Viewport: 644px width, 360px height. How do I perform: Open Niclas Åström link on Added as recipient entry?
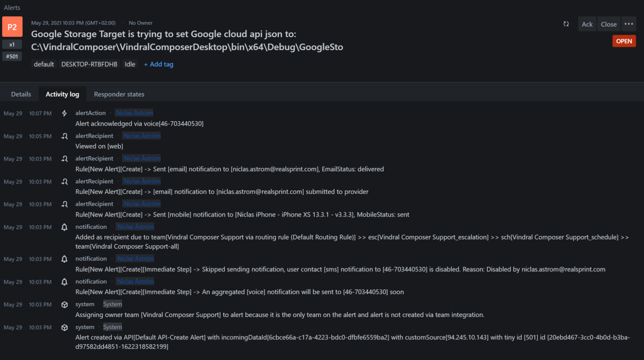coord(136,227)
